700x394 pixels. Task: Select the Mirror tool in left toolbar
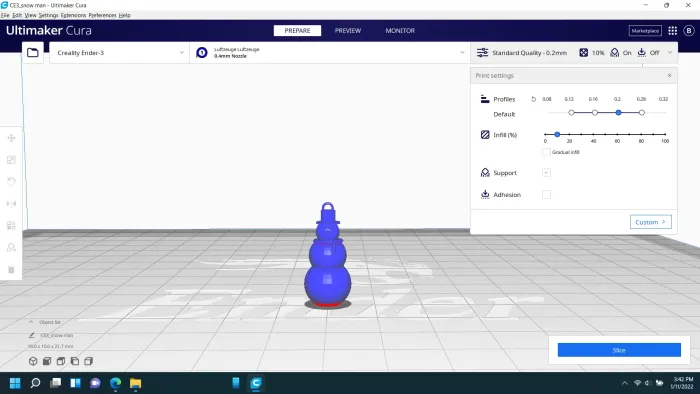click(11, 203)
